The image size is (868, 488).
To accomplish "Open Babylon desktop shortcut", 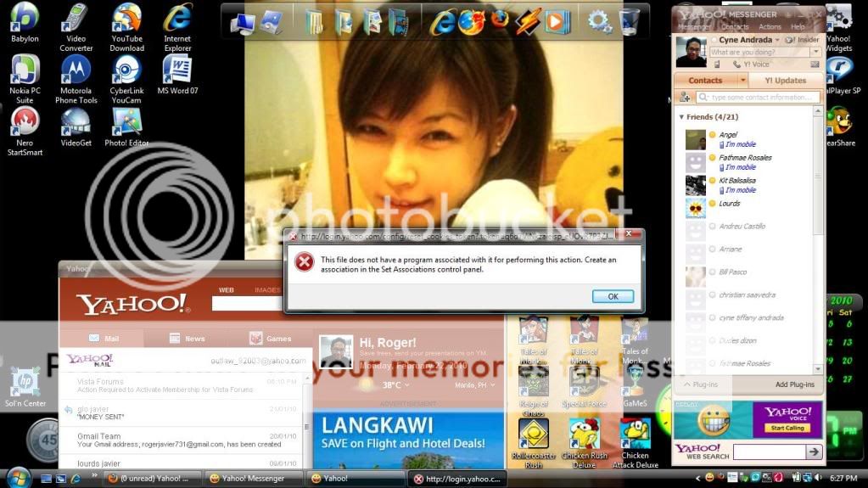I will pos(25,18).
